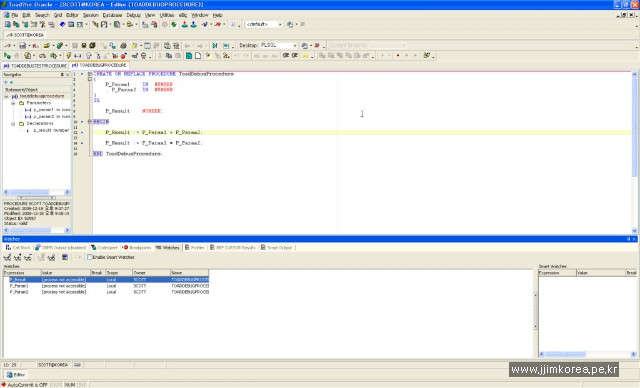Select P_Param1 watch row
Image resolution: width=640 pixels, height=388 pixels.
pos(106,286)
